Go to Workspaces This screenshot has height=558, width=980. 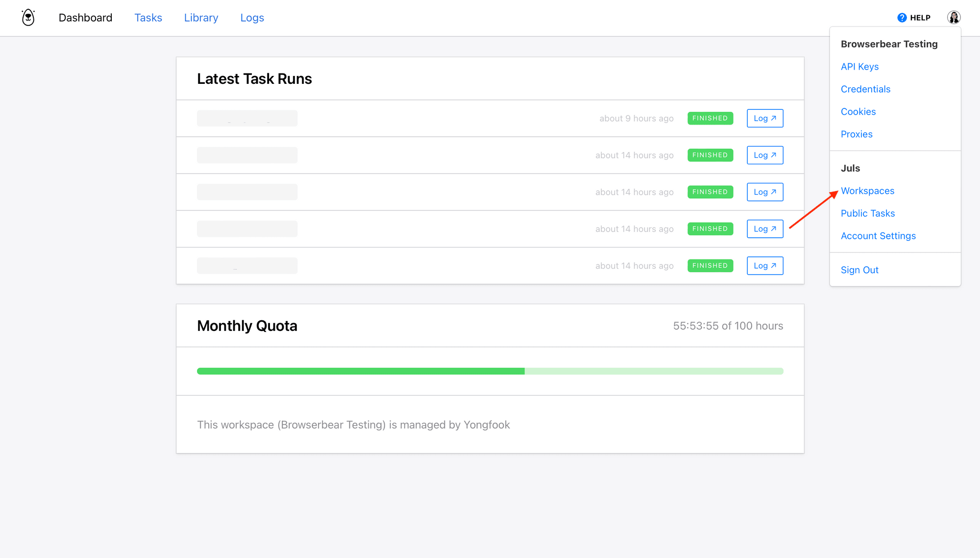pyautogui.click(x=867, y=191)
